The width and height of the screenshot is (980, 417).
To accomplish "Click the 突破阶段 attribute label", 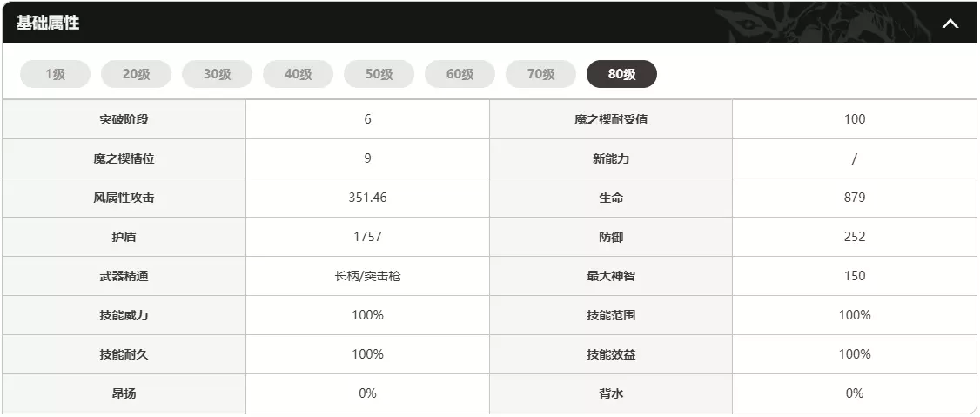I will click(x=124, y=119).
